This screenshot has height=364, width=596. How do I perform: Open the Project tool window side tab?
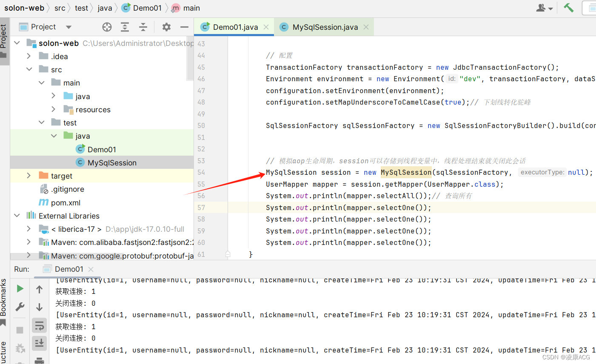click(4, 41)
